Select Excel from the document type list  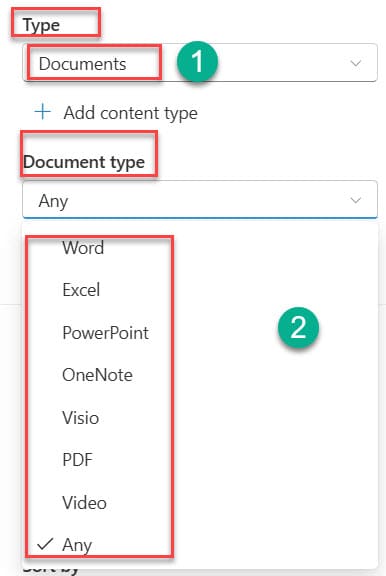click(81, 290)
